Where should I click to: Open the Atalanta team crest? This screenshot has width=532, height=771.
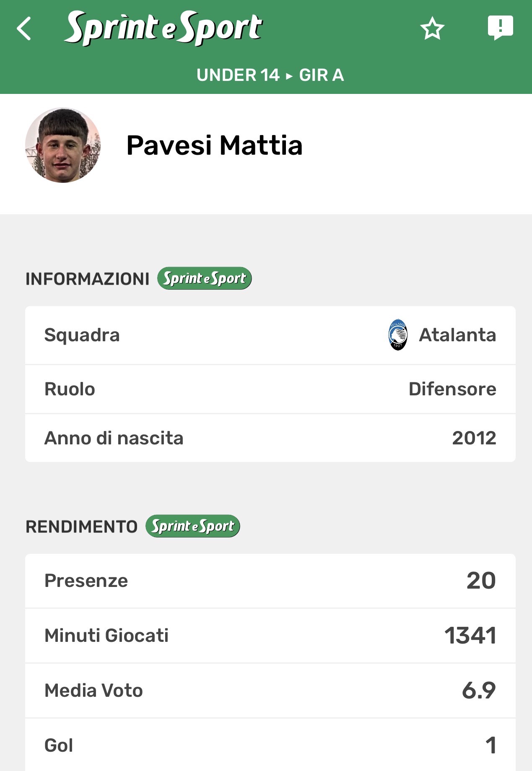(397, 335)
